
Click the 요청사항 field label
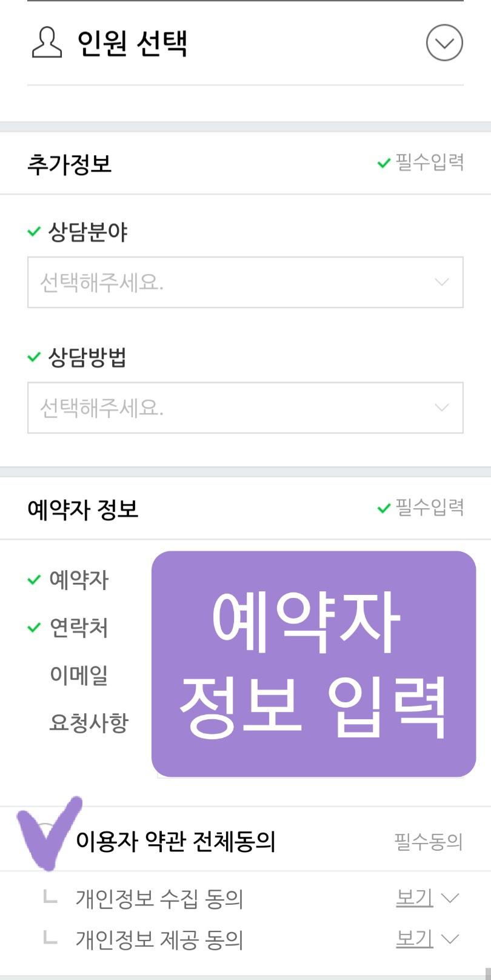point(89,722)
